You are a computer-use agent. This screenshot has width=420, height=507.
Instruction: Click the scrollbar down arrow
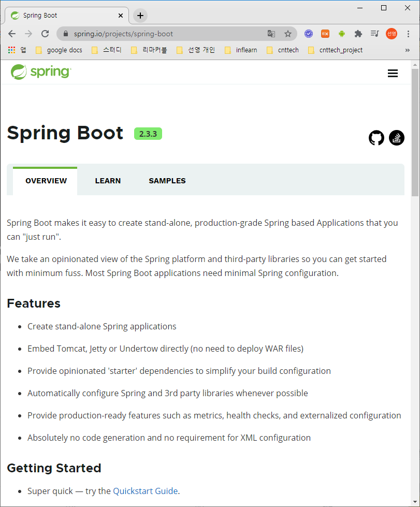coord(415,502)
